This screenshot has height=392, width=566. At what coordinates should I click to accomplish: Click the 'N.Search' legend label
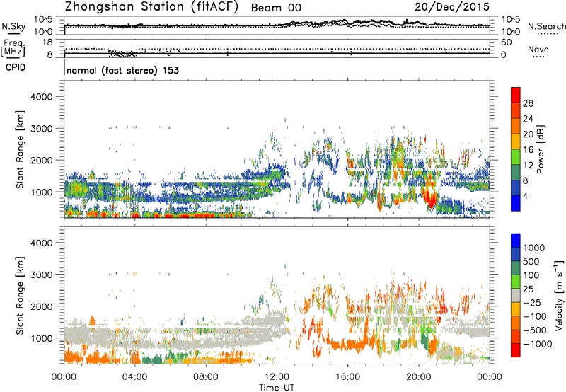point(546,26)
